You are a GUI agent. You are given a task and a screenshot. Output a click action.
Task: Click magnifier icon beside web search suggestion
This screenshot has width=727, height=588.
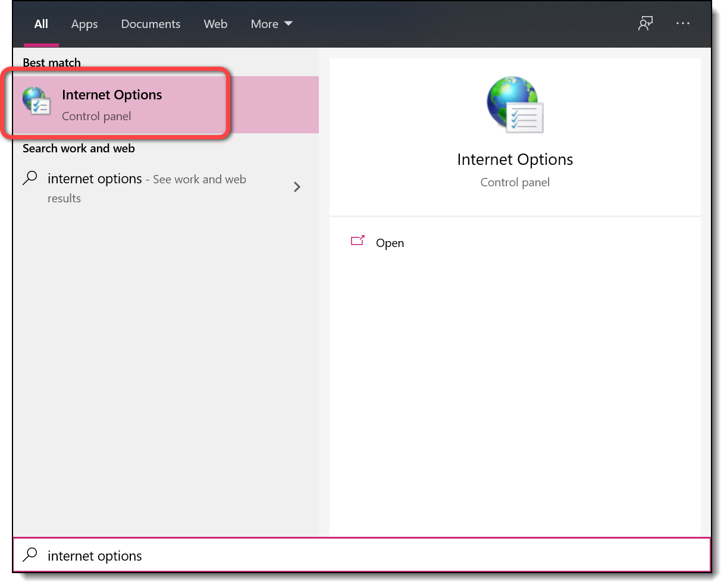tap(30, 178)
